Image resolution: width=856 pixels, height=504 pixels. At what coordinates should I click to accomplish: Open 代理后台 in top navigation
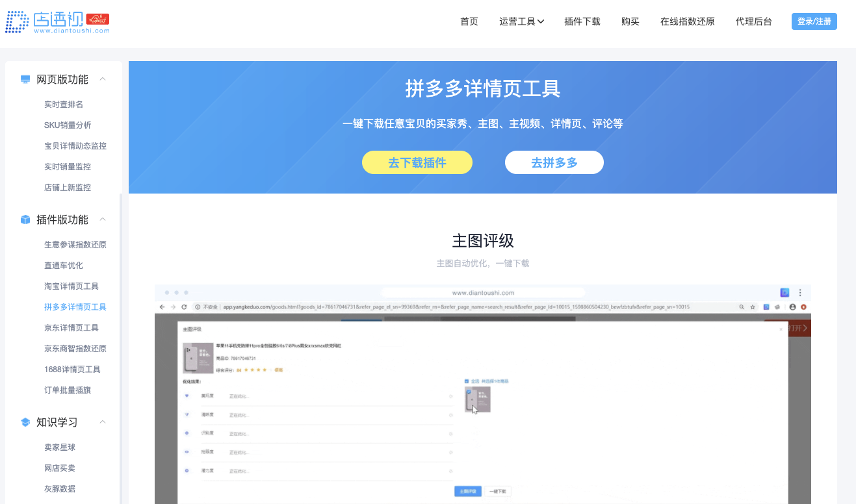[754, 21]
